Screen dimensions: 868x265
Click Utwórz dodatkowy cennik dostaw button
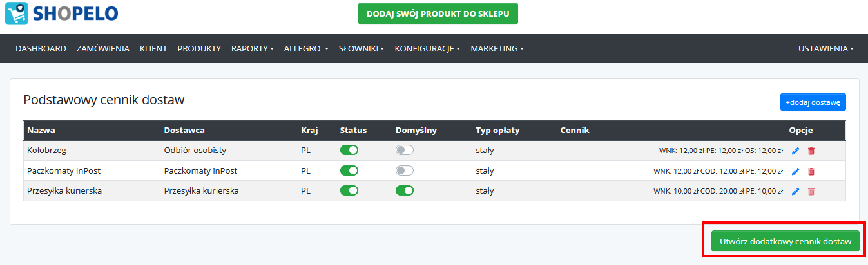(x=785, y=241)
